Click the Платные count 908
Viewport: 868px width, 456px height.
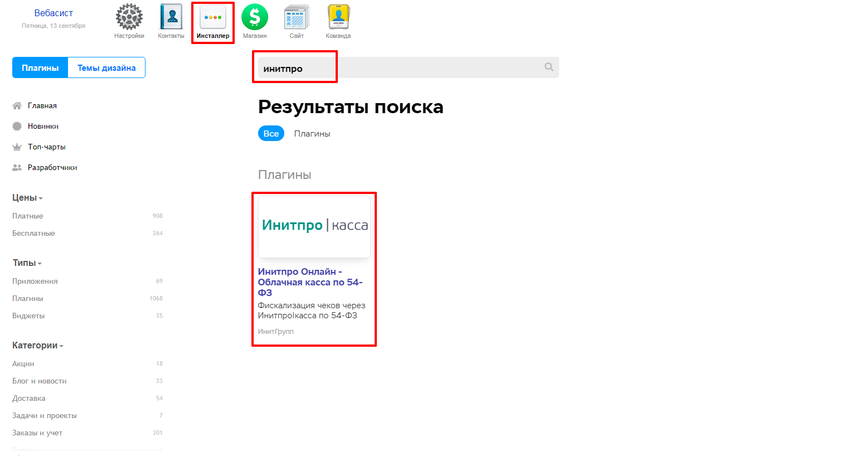[x=158, y=216]
